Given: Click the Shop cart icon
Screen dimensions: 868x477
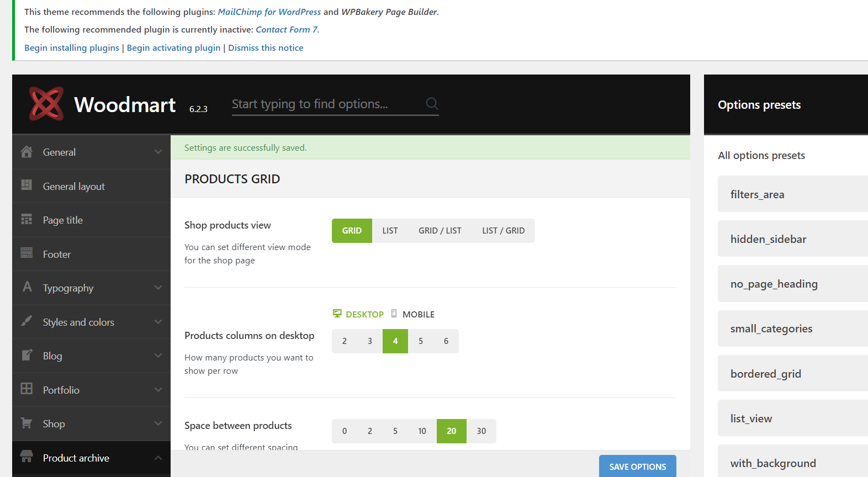Looking at the screenshot, I should tap(27, 423).
